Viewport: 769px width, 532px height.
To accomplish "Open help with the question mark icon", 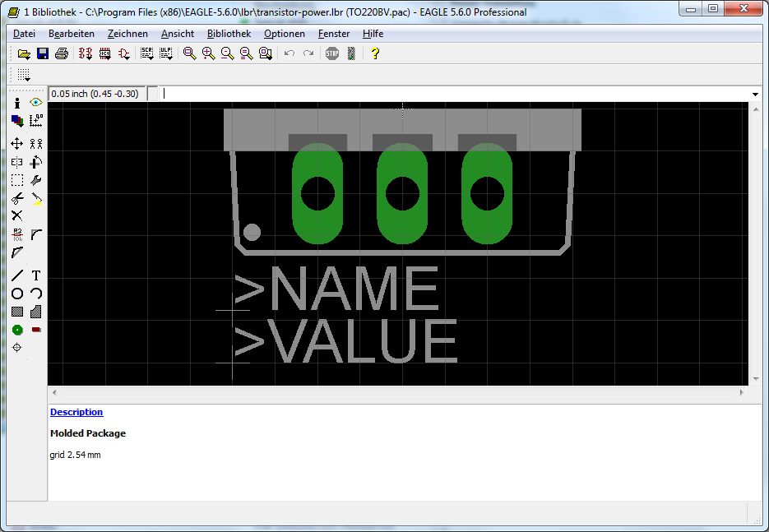I will pos(375,53).
